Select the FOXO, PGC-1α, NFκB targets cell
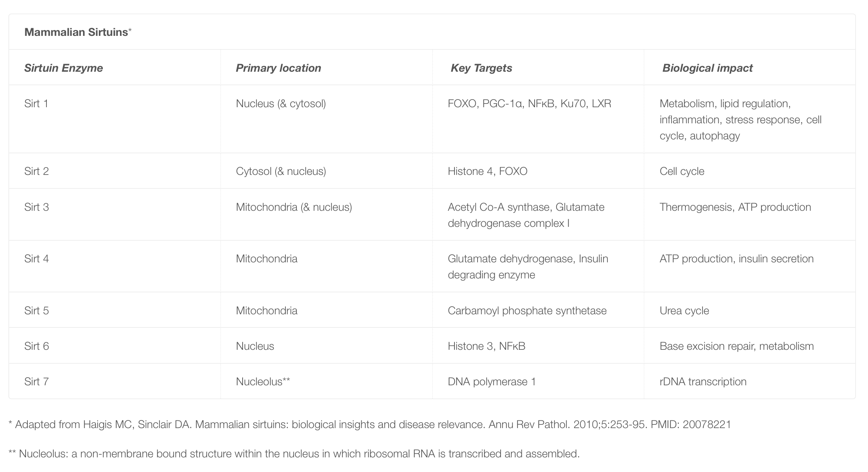868x472 pixels. [529, 104]
